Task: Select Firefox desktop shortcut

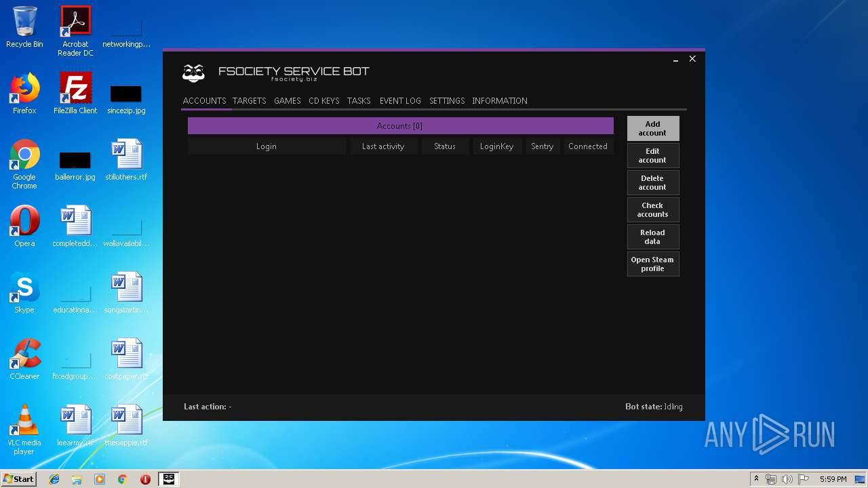Action: [24, 94]
